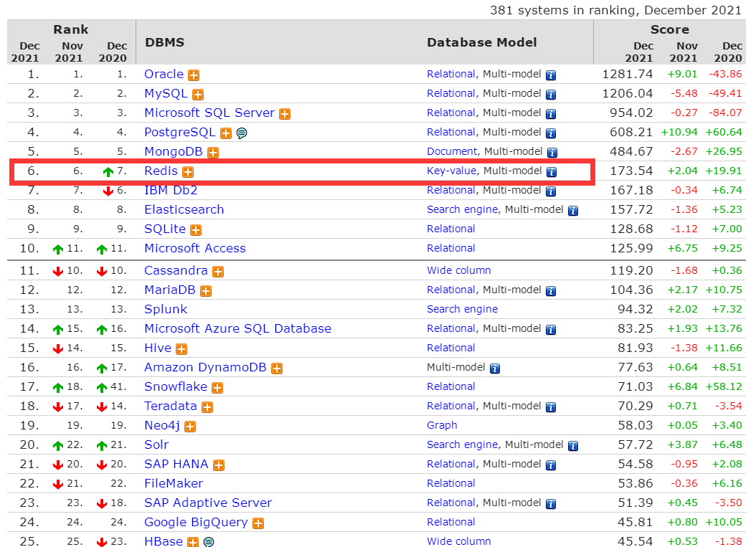Click the plus icon next to MongoDB
This screenshot has height=547, width=756.
pos(213,152)
